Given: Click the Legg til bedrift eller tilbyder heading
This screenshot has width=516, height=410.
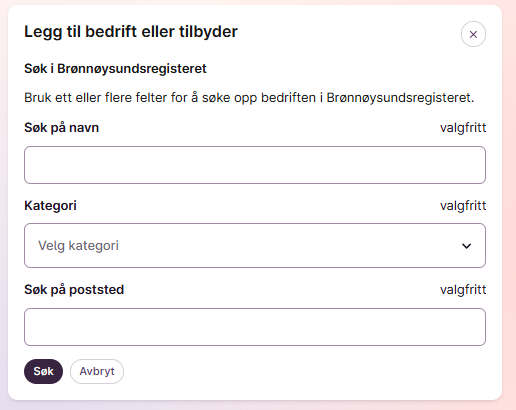Looking at the screenshot, I should pyautogui.click(x=131, y=32).
